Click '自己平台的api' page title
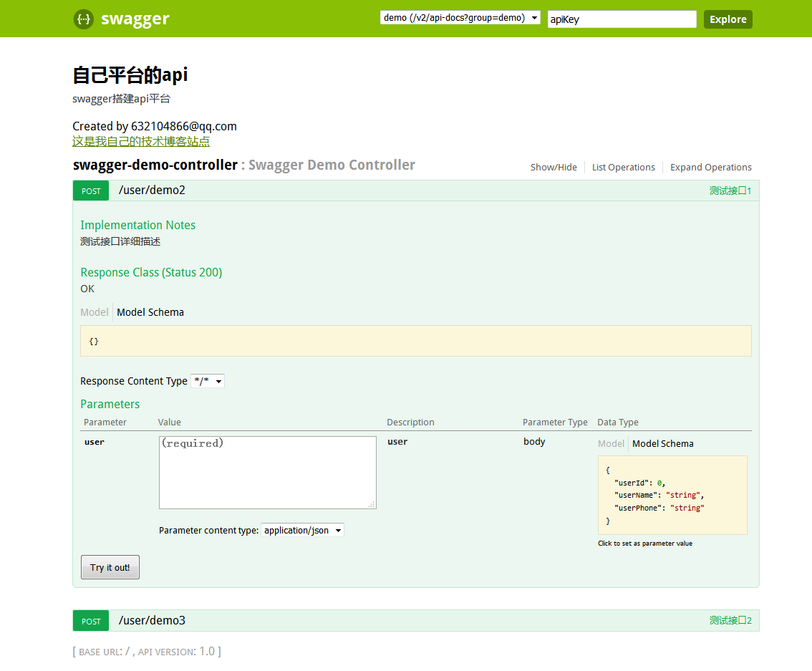 (130, 75)
